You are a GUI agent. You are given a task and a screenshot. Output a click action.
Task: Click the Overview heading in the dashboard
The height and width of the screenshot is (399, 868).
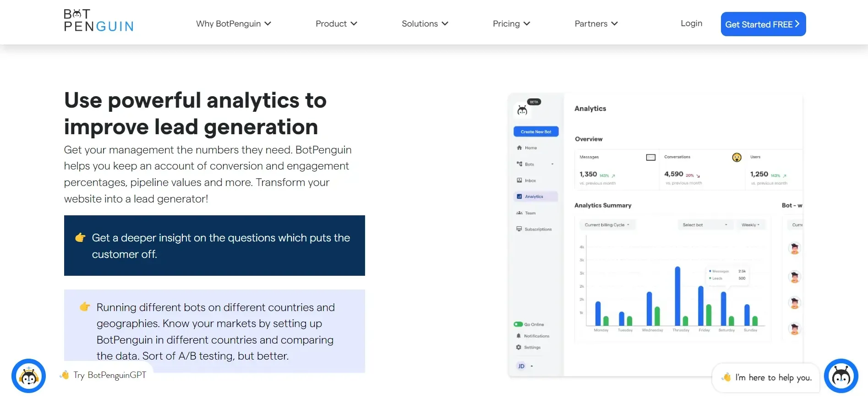[x=589, y=139]
